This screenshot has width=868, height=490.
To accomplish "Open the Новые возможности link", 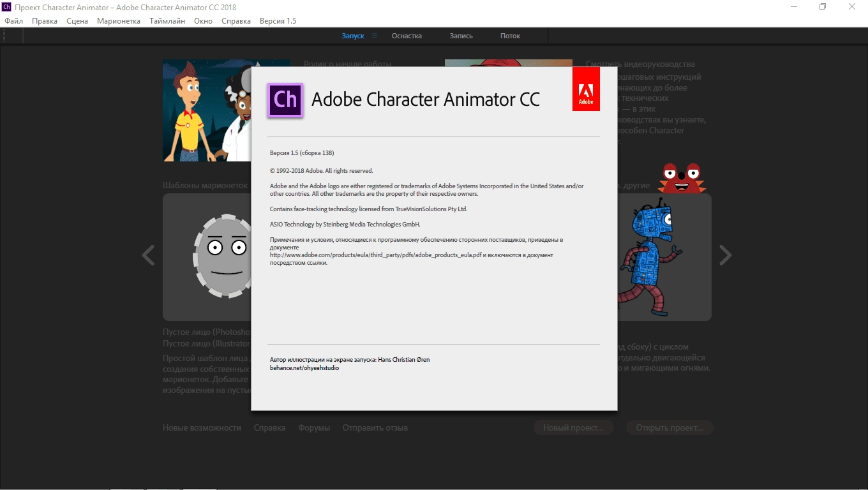I will pos(202,427).
